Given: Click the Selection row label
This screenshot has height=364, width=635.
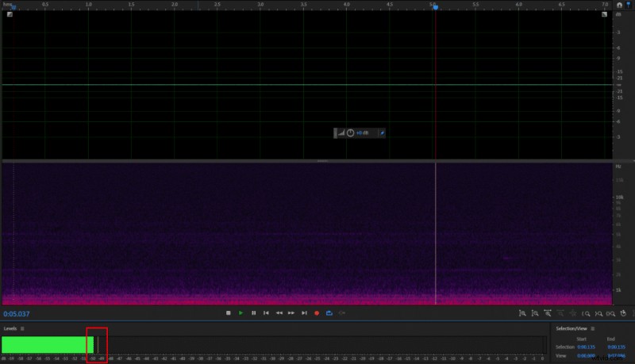Looking at the screenshot, I should click(x=565, y=347).
